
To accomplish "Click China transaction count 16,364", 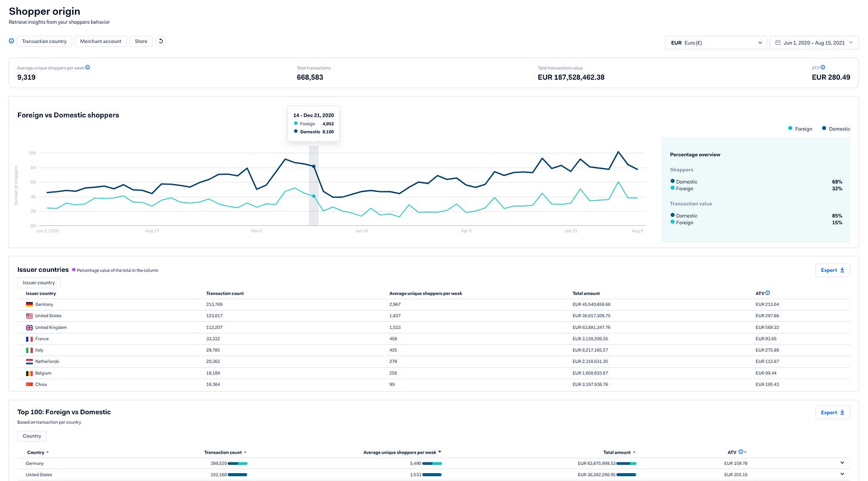I will pyautogui.click(x=213, y=384).
